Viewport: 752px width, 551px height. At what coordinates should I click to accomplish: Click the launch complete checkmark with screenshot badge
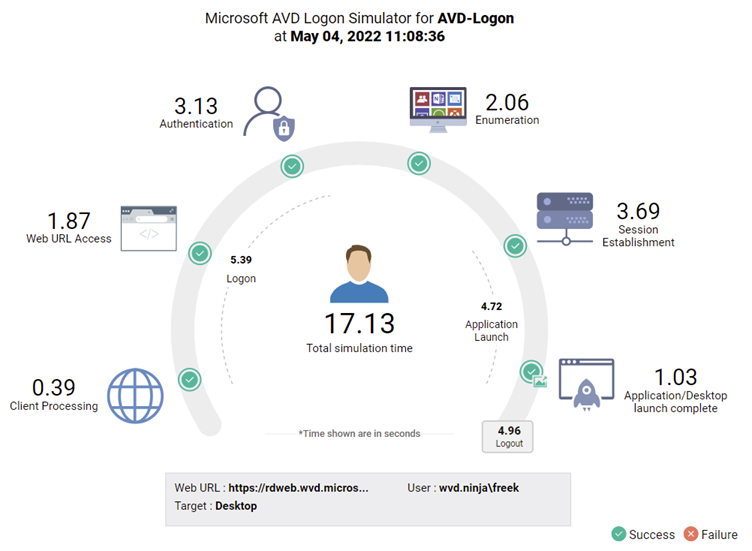(x=533, y=373)
